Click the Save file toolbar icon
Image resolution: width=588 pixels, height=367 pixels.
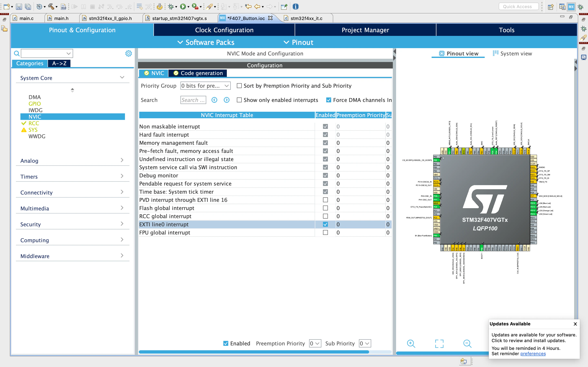[x=19, y=7]
